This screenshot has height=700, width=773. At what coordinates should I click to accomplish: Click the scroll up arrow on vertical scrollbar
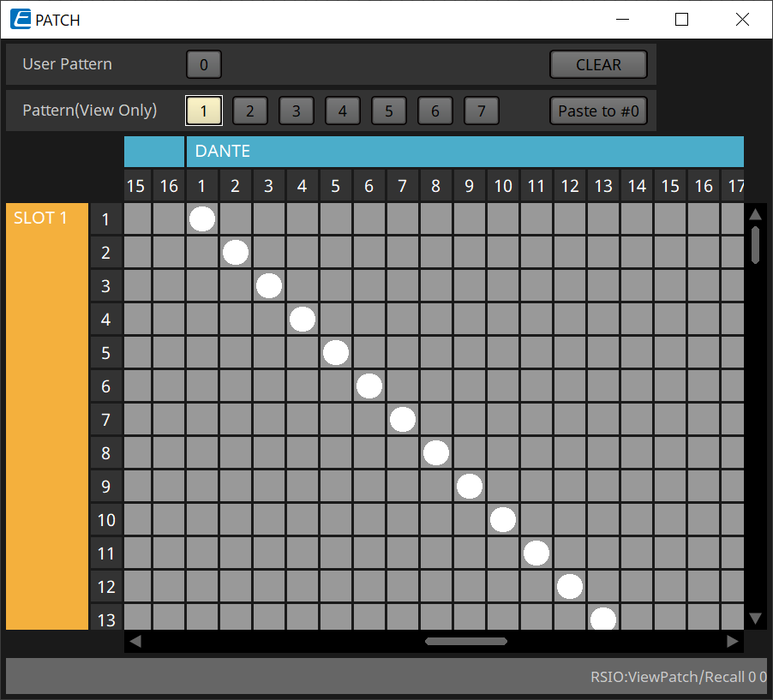point(755,214)
